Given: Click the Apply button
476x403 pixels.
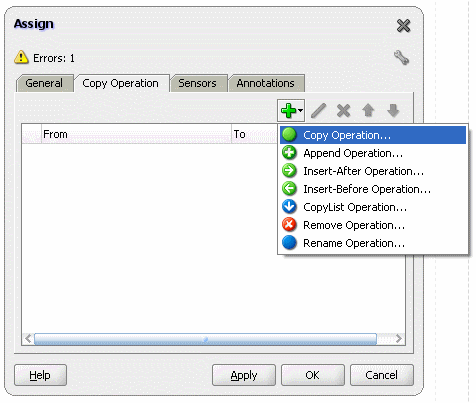Looking at the screenshot, I should [x=244, y=375].
